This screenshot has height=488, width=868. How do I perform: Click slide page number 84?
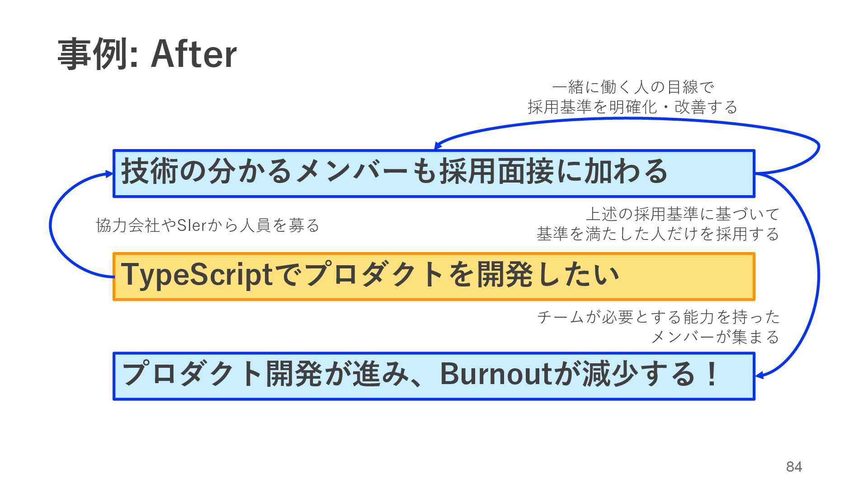pyautogui.click(x=794, y=467)
